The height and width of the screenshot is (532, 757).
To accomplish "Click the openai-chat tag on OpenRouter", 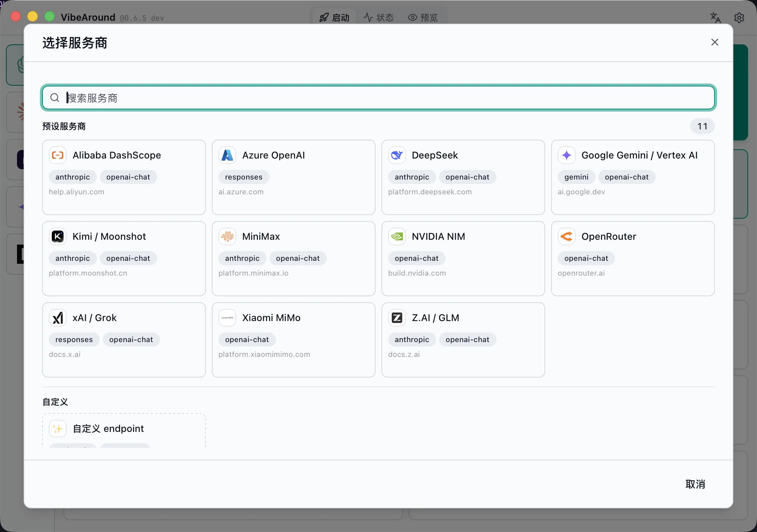I will point(586,258).
